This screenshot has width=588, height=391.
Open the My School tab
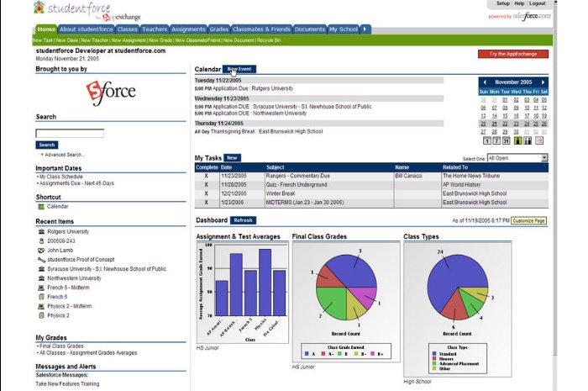coord(344,29)
